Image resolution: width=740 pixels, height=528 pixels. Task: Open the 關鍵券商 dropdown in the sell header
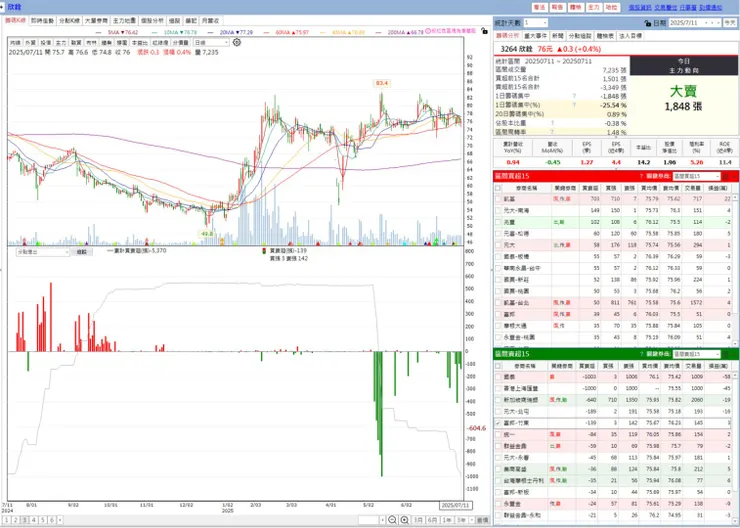(697, 354)
